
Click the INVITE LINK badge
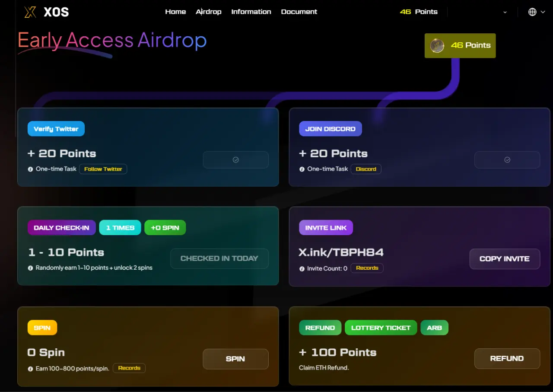click(326, 228)
